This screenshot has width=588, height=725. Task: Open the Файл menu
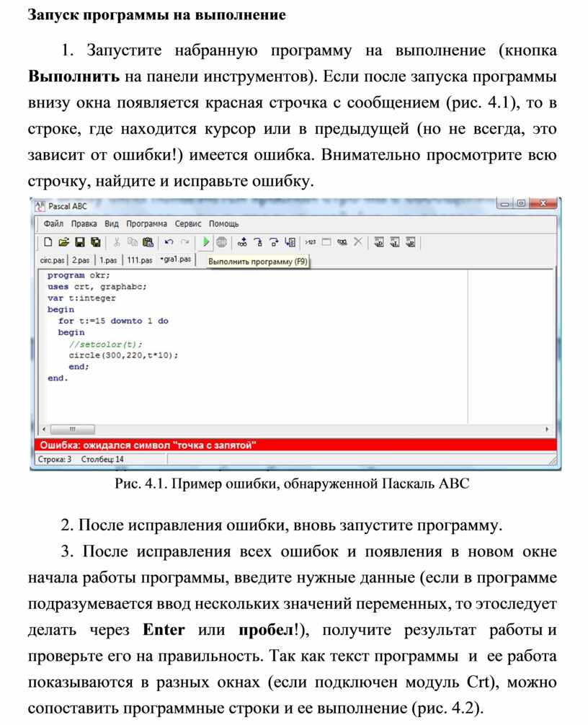(53, 224)
